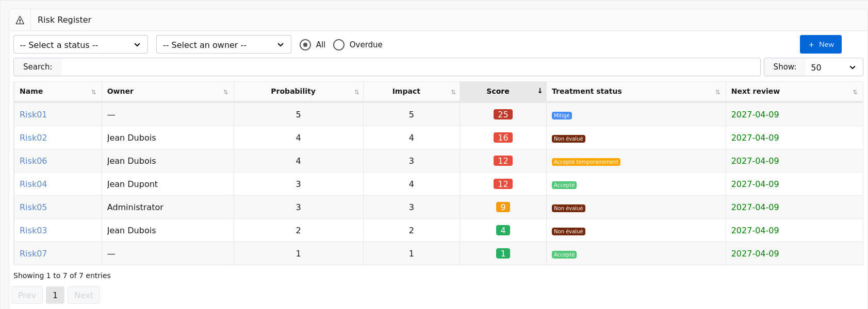
Task: Click the Owner column sort arrows
Action: [x=225, y=92]
